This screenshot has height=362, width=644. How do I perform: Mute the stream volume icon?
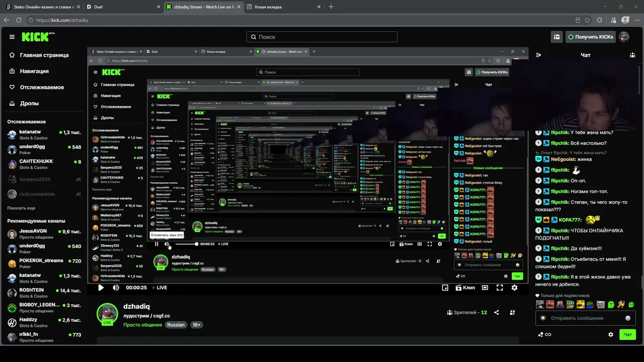[x=116, y=288]
